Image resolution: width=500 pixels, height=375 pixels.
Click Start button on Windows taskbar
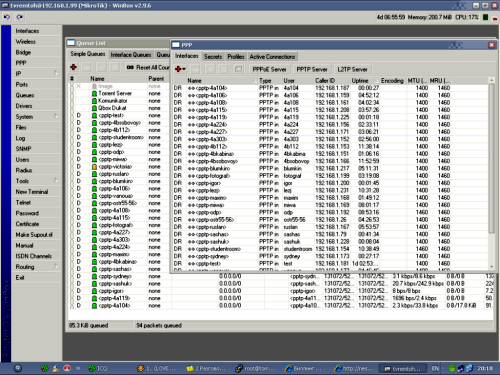click(x=18, y=368)
